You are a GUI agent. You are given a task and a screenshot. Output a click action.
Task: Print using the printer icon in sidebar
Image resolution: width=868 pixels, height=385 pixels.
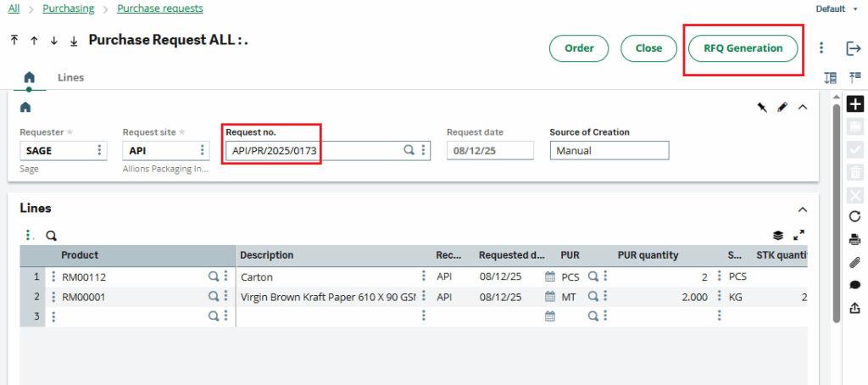click(855, 239)
